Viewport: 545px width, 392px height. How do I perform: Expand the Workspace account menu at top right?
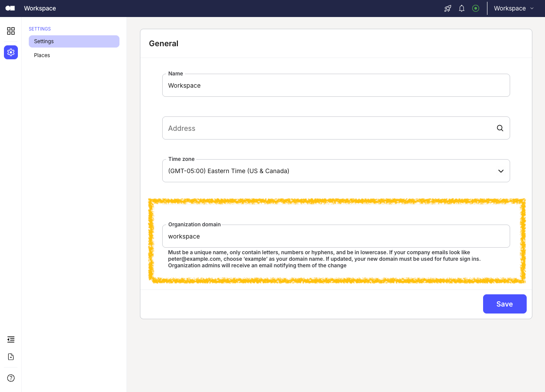[514, 8]
